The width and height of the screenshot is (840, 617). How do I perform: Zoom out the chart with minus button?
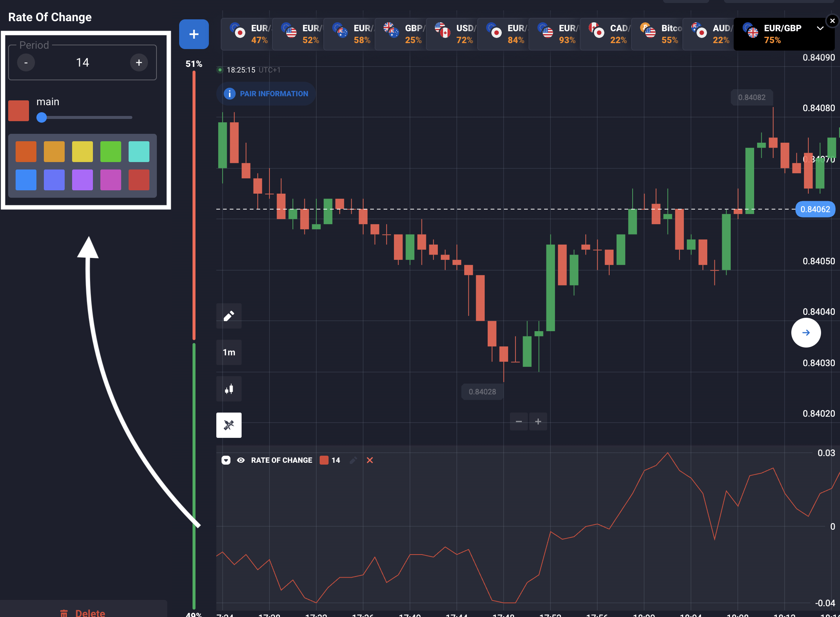coord(519,421)
